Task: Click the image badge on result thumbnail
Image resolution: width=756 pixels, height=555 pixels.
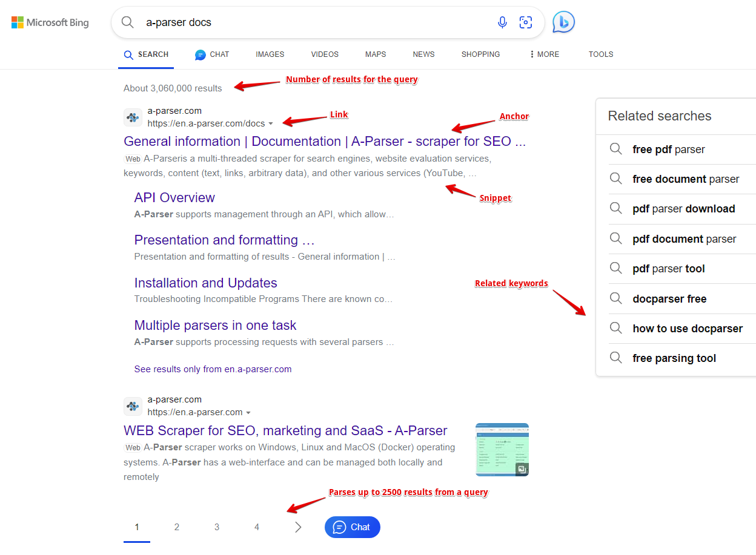Action: point(522,469)
